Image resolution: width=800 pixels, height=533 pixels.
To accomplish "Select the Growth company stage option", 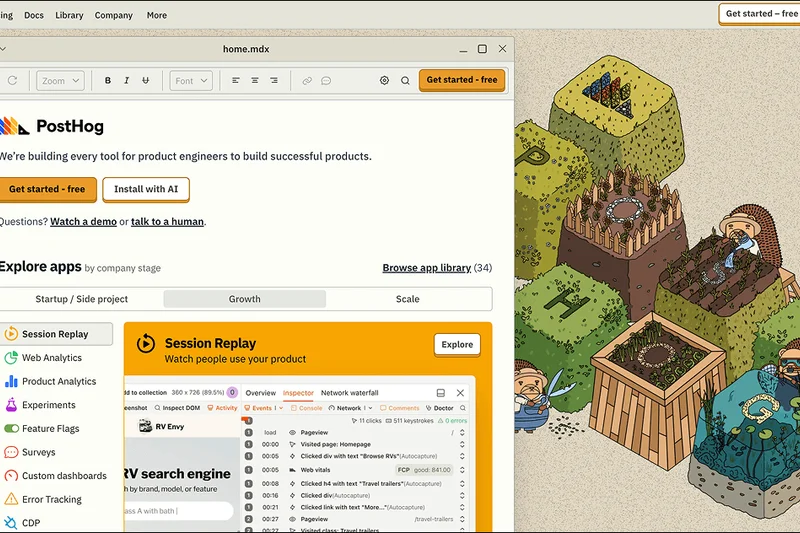I will click(244, 299).
